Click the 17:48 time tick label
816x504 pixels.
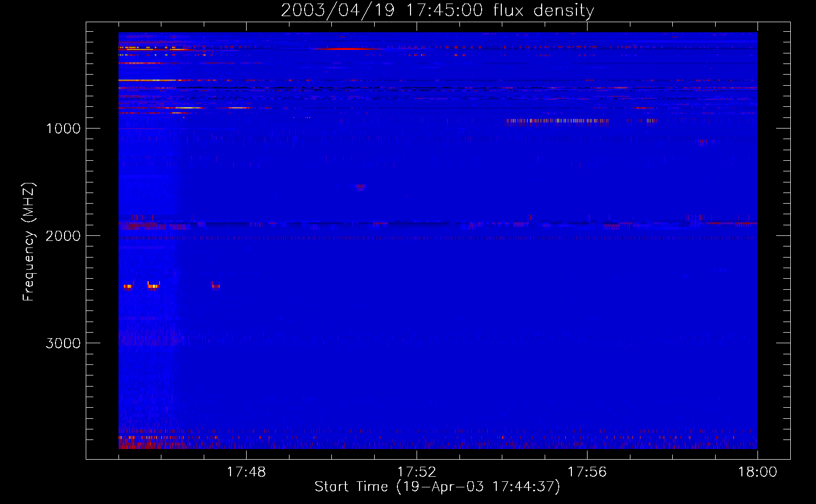point(246,472)
